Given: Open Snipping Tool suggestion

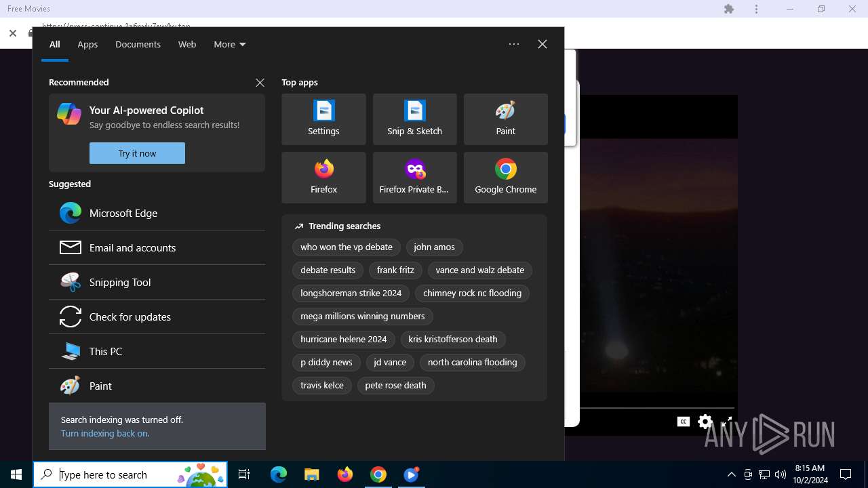Looking at the screenshot, I should [157, 282].
